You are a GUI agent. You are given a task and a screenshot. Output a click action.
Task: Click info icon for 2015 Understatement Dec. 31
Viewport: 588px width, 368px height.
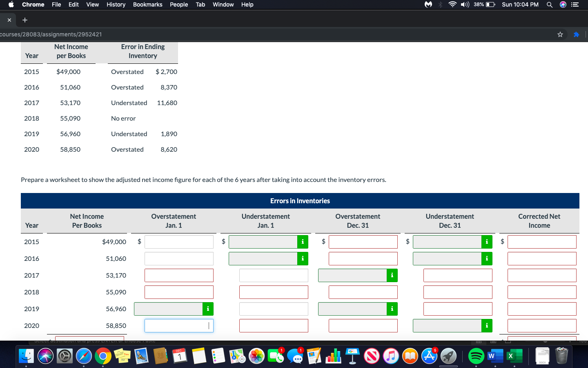487,242
